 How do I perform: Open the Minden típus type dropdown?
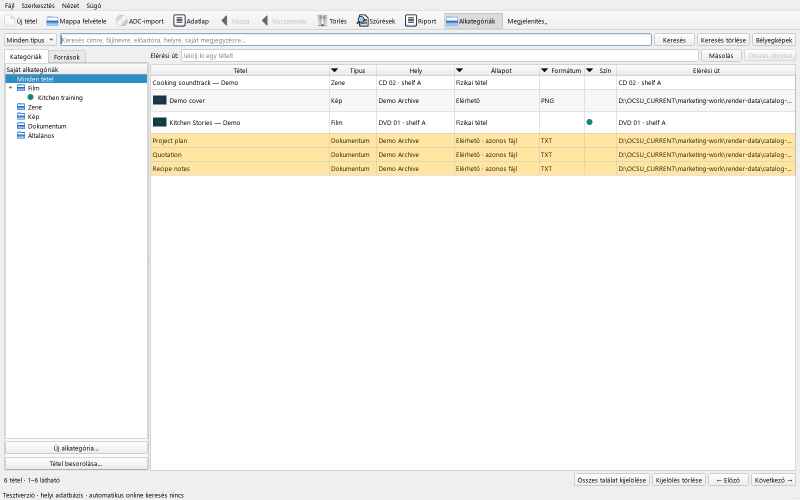(30, 40)
